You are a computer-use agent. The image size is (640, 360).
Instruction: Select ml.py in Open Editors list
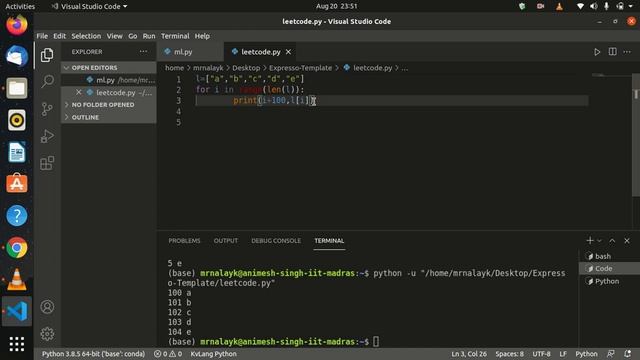109,80
